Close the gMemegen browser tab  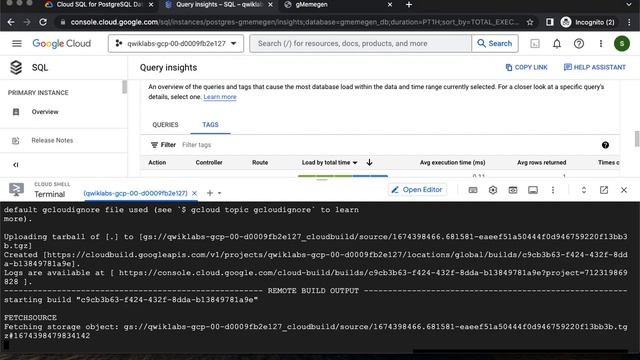tap(390, 5)
